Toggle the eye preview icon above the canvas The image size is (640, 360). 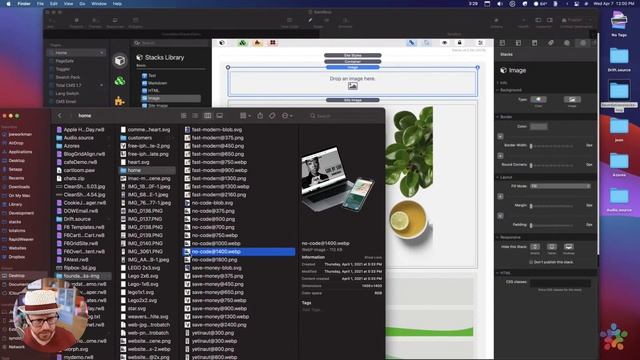point(444,43)
